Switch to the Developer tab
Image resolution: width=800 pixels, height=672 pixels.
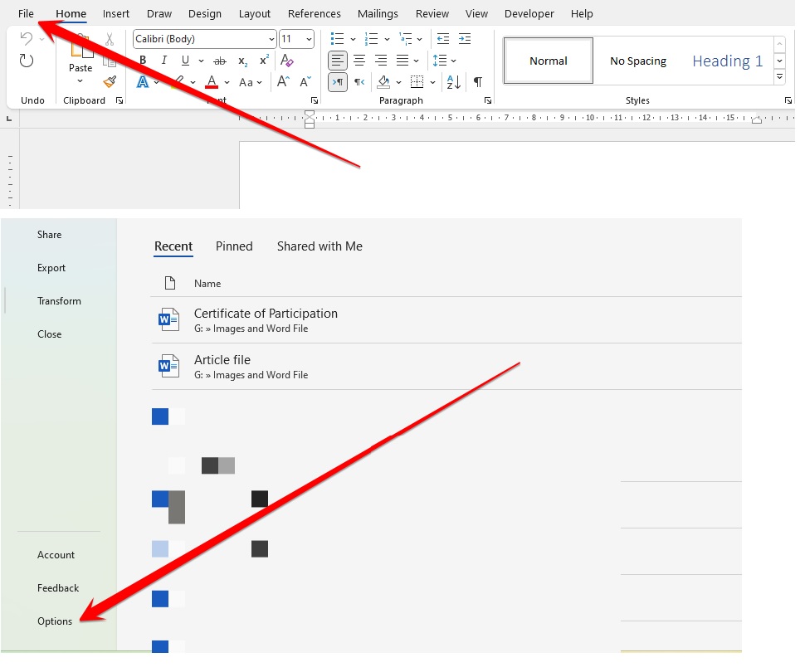click(x=529, y=14)
